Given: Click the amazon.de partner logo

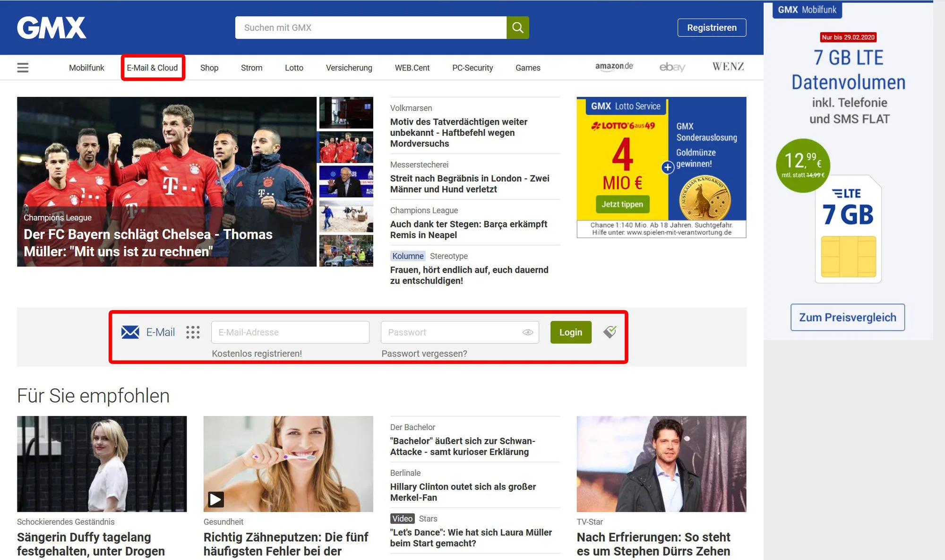Looking at the screenshot, I should tap(614, 67).
